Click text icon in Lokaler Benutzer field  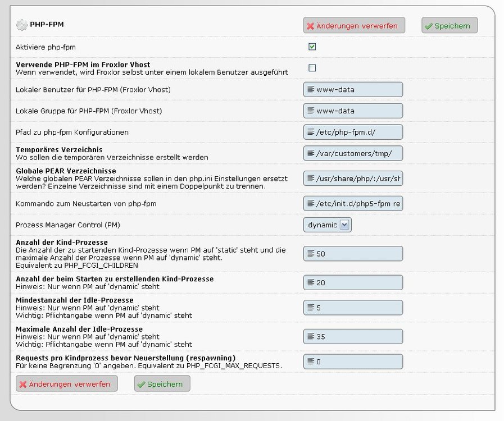tap(310, 90)
